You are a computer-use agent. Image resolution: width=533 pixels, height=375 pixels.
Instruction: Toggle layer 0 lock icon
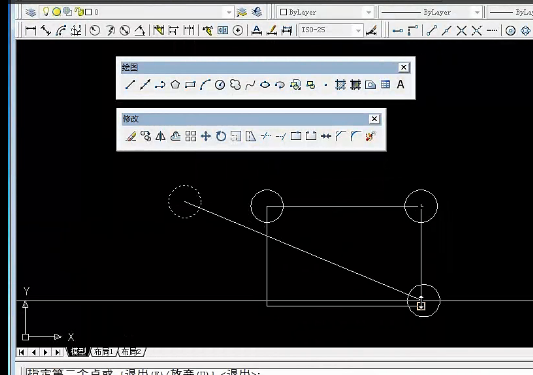[80, 12]
